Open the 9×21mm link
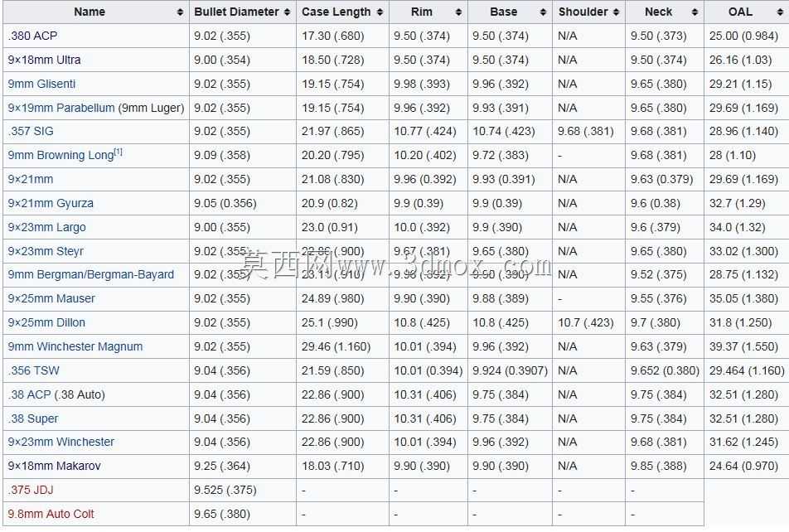Screen dimensions: 789x532 click(30, 179)
